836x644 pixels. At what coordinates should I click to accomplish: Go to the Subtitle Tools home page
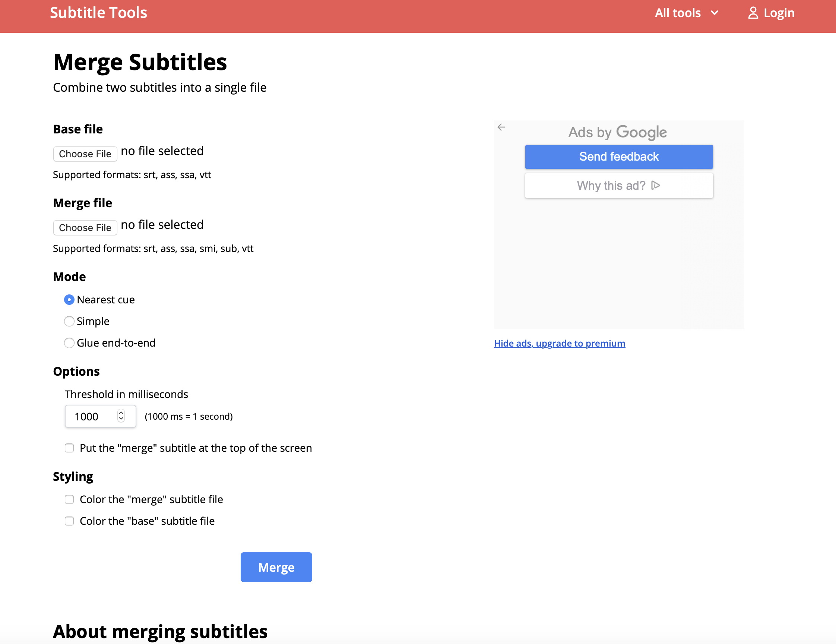(x=98, y=13)
